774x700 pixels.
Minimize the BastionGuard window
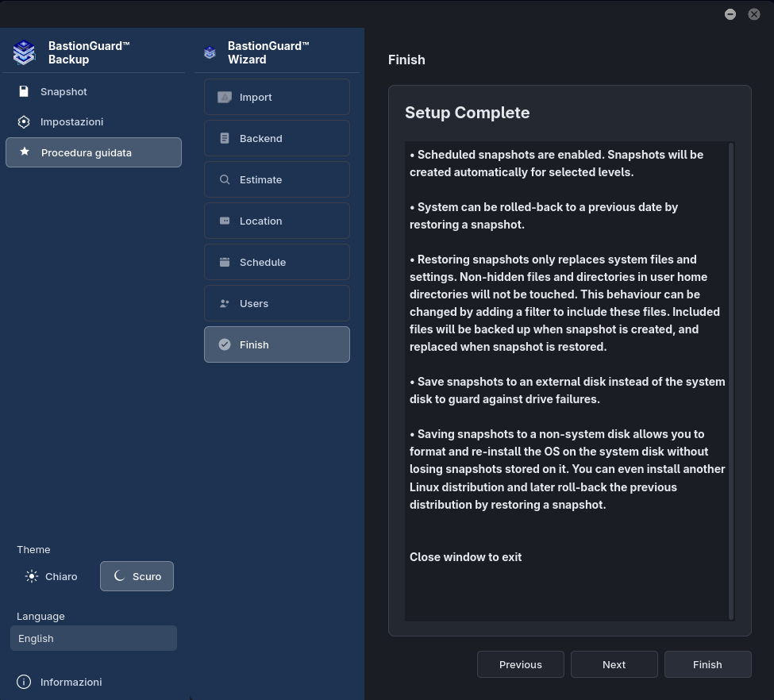click(730, 14)
